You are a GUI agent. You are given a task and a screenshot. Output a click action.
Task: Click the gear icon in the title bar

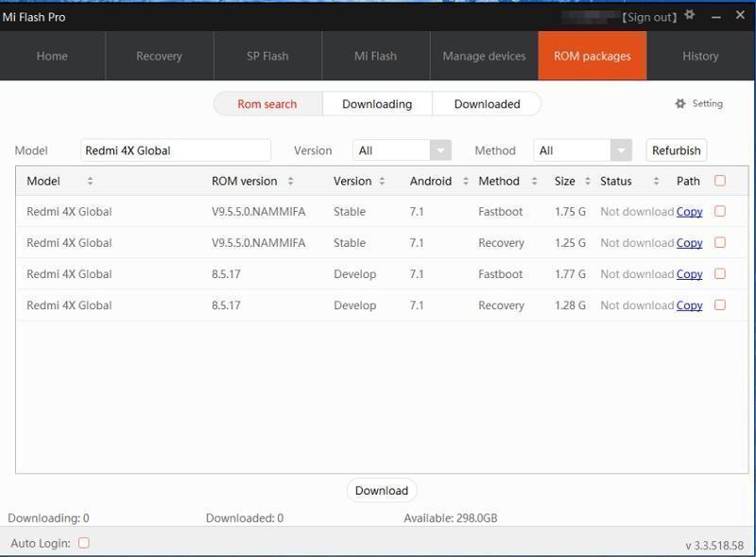[690, 15]
